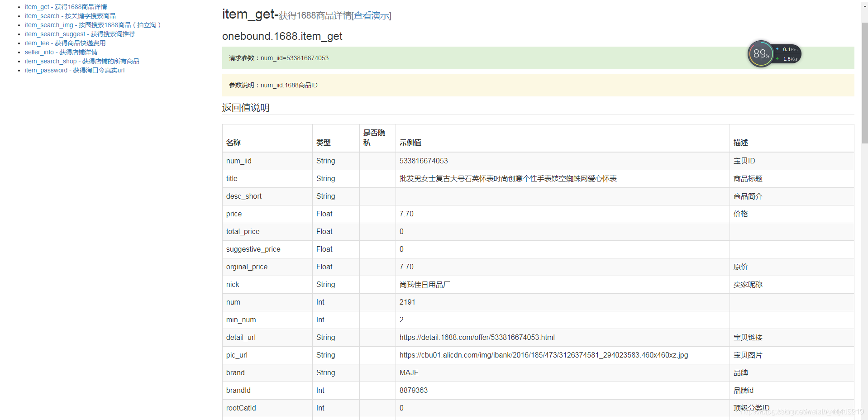The width and height of the screenshot is (868, 420).
Task: Click the total_price name cell
Action: [267, 232]
